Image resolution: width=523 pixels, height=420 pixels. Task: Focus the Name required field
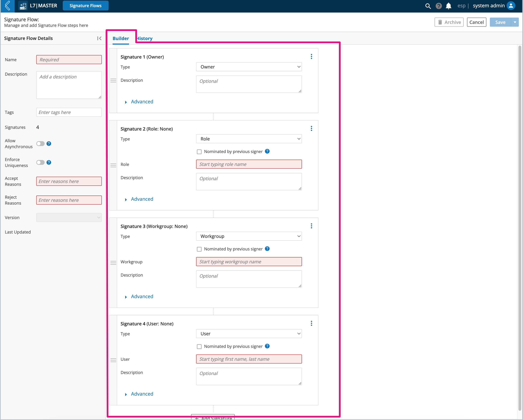coord(69,60)
